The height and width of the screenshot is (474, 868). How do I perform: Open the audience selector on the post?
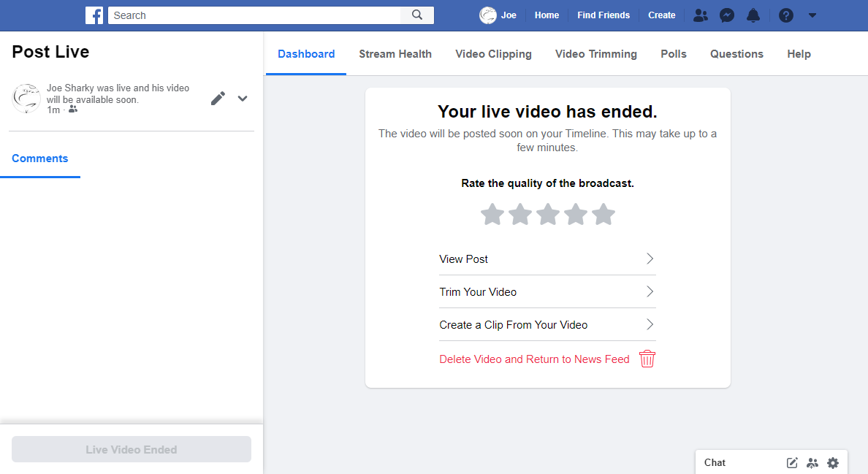pyautogui.click(x=72, y=109)
